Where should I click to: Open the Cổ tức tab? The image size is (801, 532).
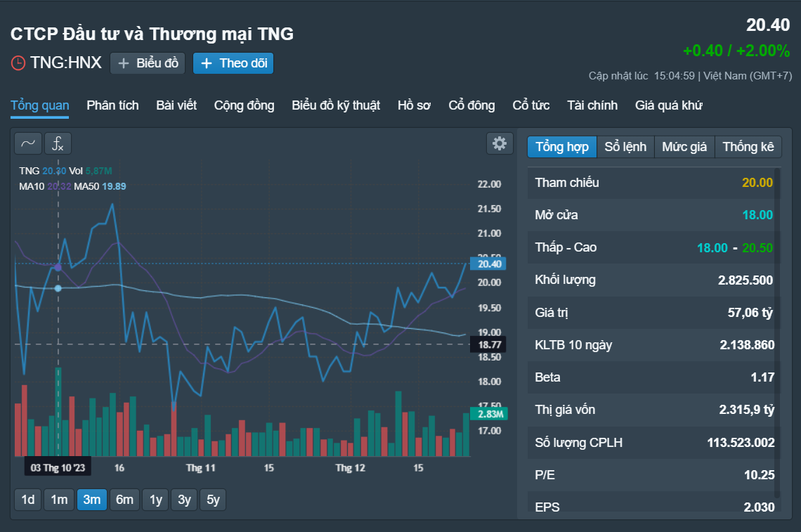click(531, 106)
